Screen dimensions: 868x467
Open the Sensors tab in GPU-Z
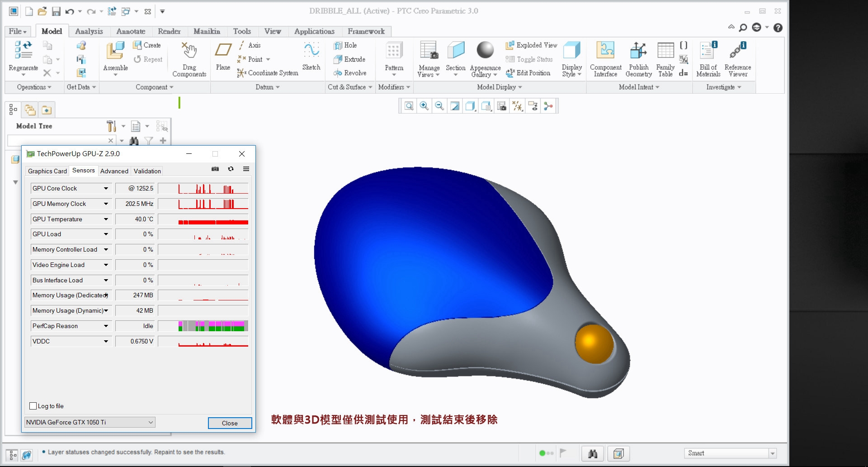click(84, 170)
